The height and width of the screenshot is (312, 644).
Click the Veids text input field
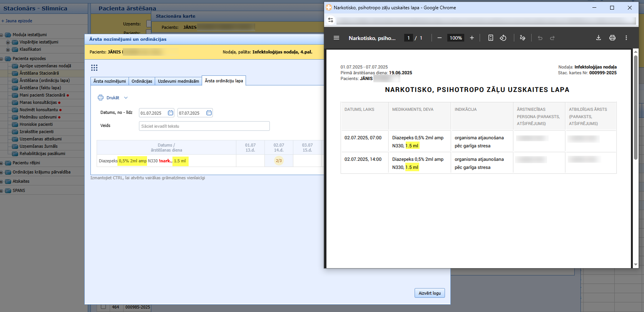pos(204,126)
